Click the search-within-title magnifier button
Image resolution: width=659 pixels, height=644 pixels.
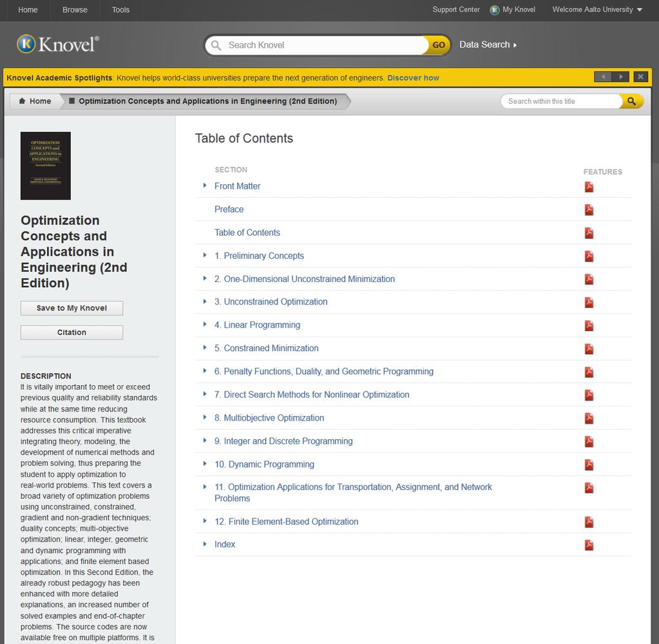pos(631,101)
